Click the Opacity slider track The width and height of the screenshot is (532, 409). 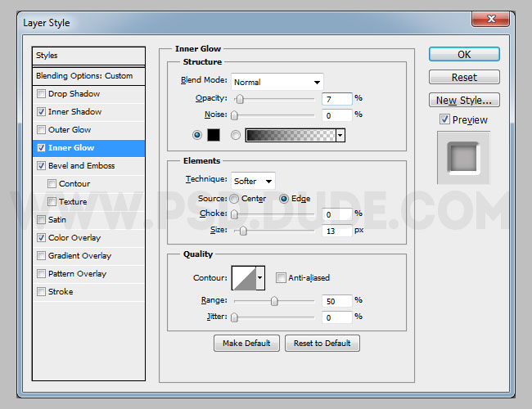point(274,98)
